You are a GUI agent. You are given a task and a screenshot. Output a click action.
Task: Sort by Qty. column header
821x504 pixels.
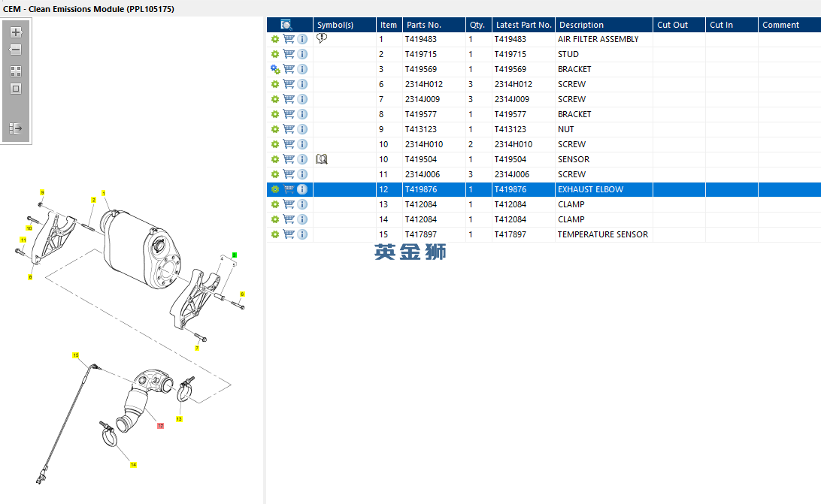tap(479, 25)
